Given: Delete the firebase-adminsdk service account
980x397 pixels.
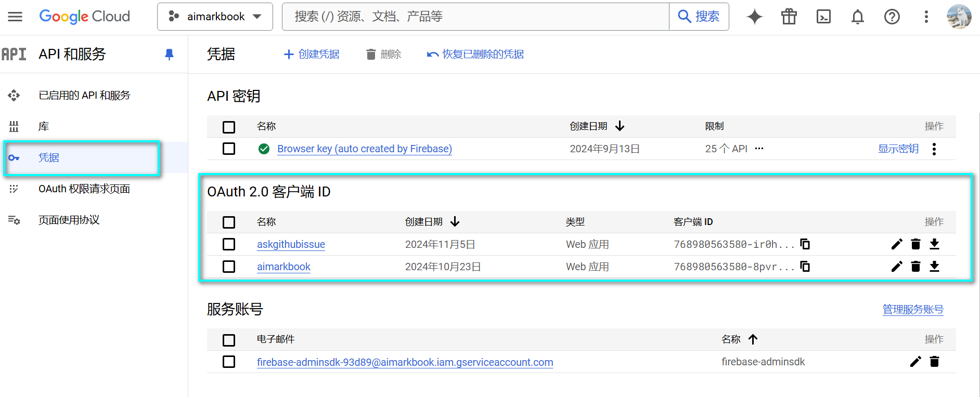Looking at the screenshot, I should [x=934, y=362].
